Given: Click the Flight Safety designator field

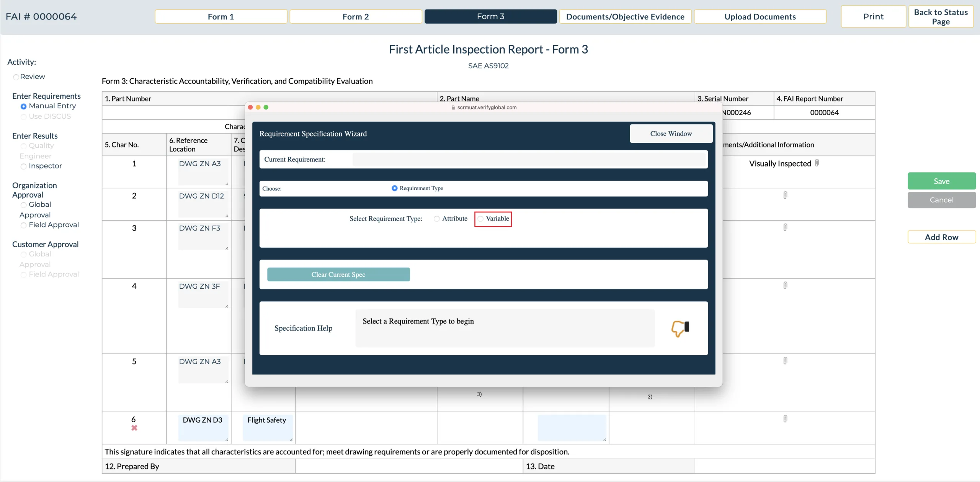Looking at the screenshot, I should [268, 428].
